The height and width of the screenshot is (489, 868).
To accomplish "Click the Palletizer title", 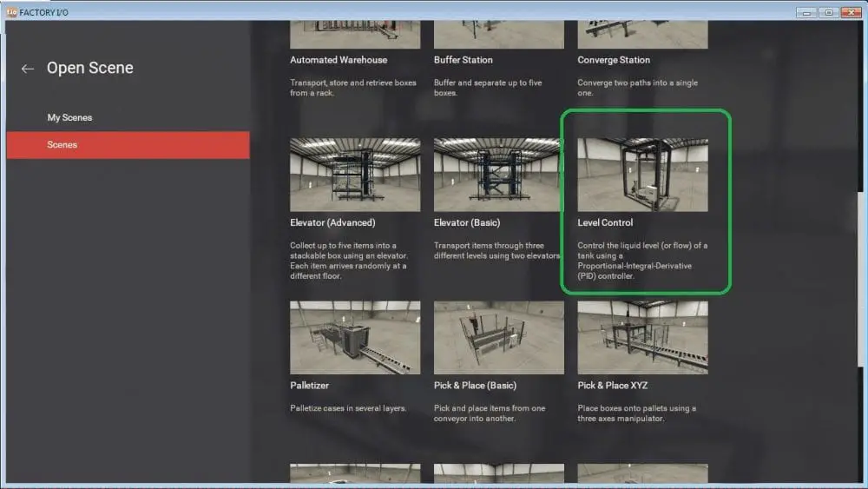I will (x=309, y=386).
